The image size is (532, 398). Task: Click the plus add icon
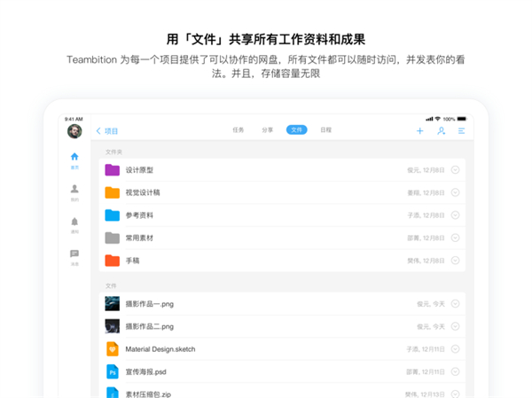click(420, 131)
